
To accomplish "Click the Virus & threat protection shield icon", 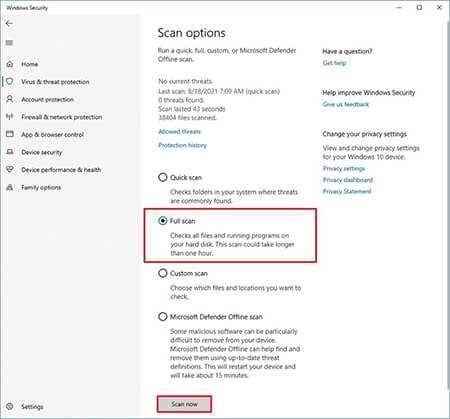I will (10, 81).
